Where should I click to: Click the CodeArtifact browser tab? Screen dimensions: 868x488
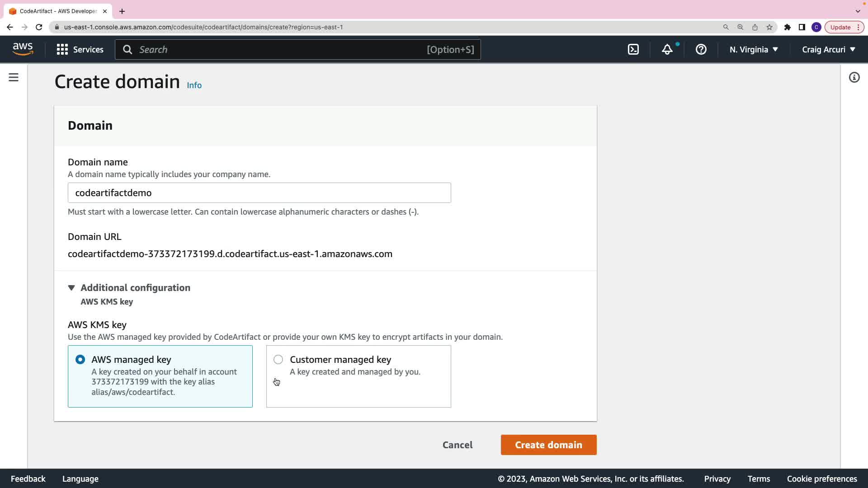coord(58,11)
